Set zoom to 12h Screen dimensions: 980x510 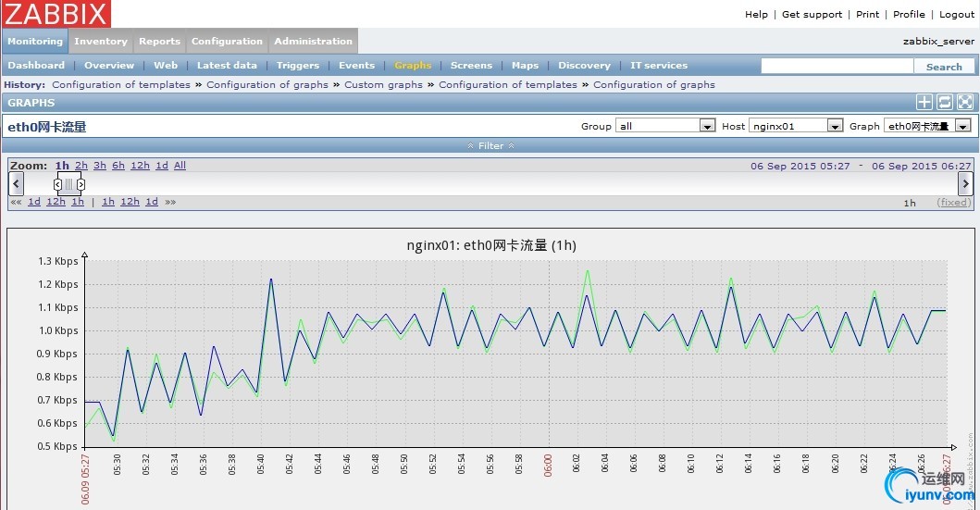pos(140,166)
